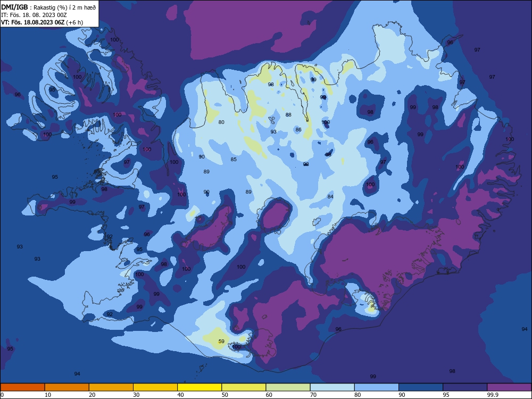
Task: Click the 40–50 bright yellow legend swatch
Action: (x=199, y=387)
